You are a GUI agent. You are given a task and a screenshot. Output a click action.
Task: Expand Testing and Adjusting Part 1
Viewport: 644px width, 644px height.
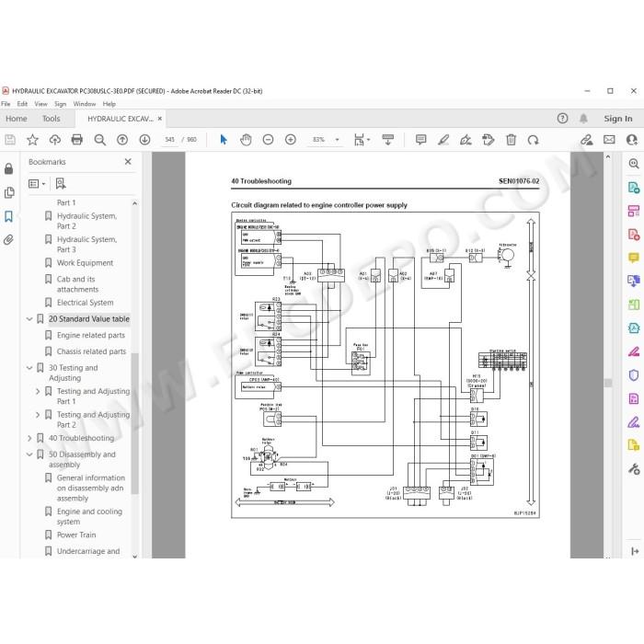[x=38, y=391]
